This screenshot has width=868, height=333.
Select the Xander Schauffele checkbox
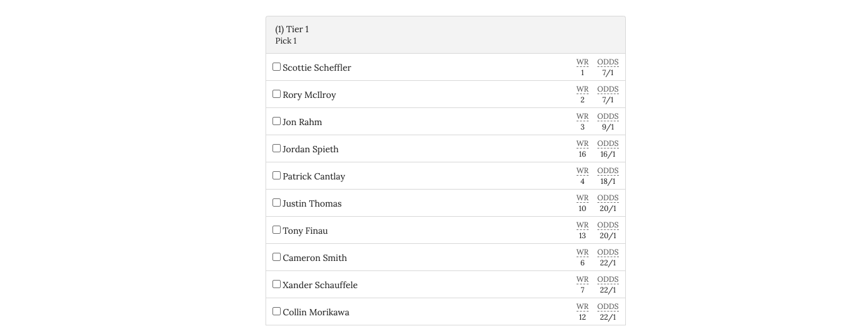click(x=276, y=284)
